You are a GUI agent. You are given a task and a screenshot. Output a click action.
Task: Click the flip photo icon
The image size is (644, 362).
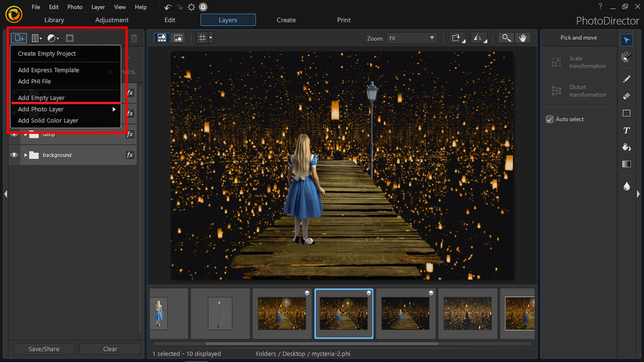click(x=479, y=38)
